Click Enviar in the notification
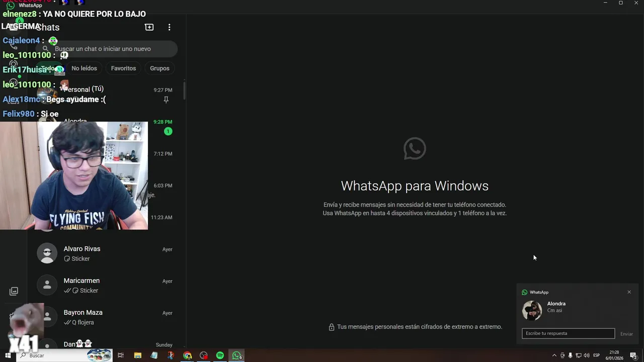Image resolution: width=644 pixels, height=362 pixels. coord(626,334)
